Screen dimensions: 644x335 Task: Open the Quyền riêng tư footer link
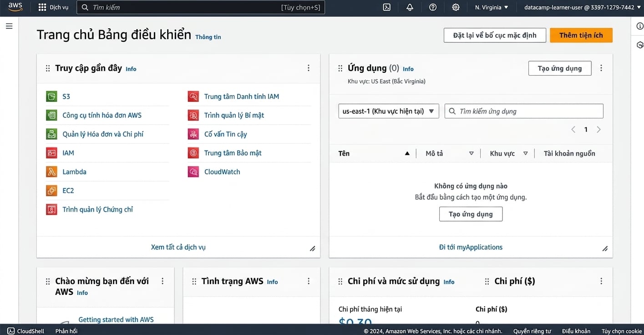tap(532, 331)
